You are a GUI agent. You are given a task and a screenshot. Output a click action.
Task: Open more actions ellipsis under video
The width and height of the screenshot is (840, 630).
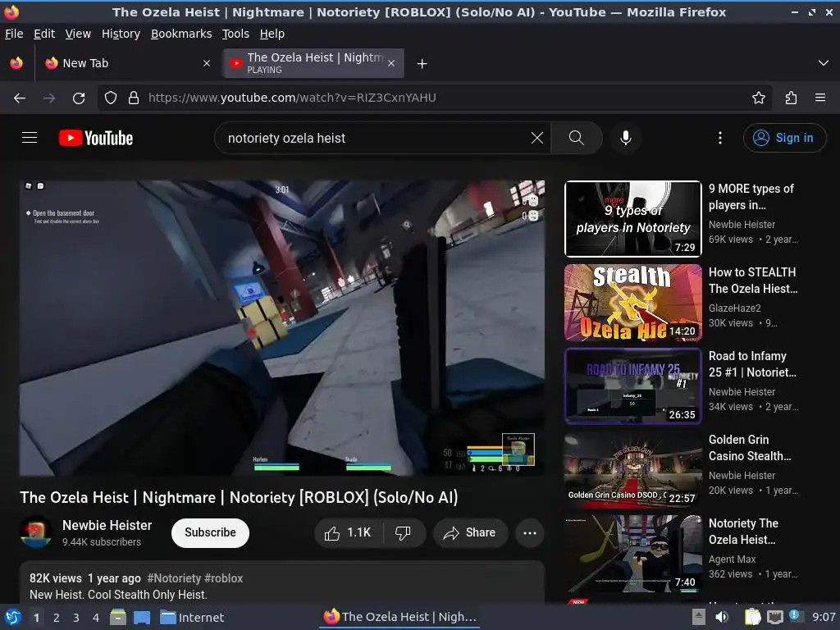click(x=529, y=532)
